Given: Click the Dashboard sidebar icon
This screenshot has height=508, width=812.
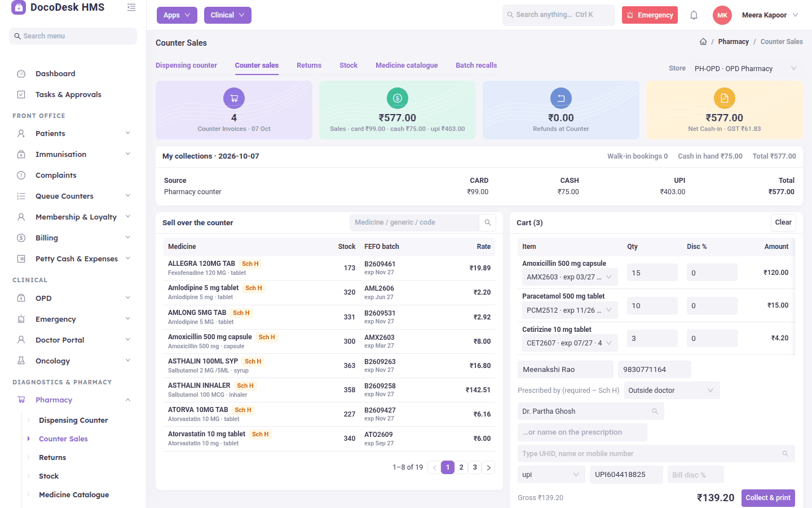Looking at the screenshot, I should point(21,74).
